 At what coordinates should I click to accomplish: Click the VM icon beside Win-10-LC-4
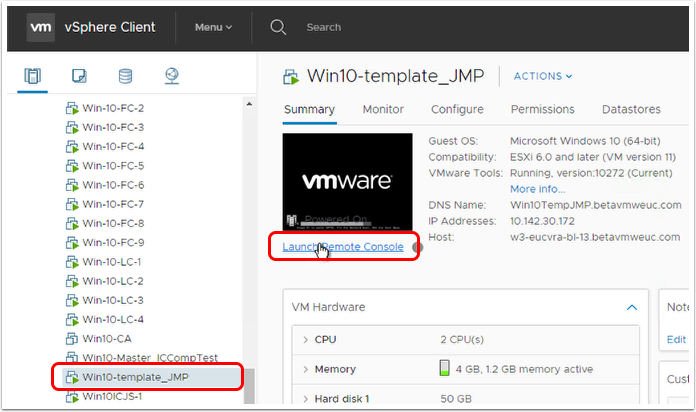pos(72,320)
